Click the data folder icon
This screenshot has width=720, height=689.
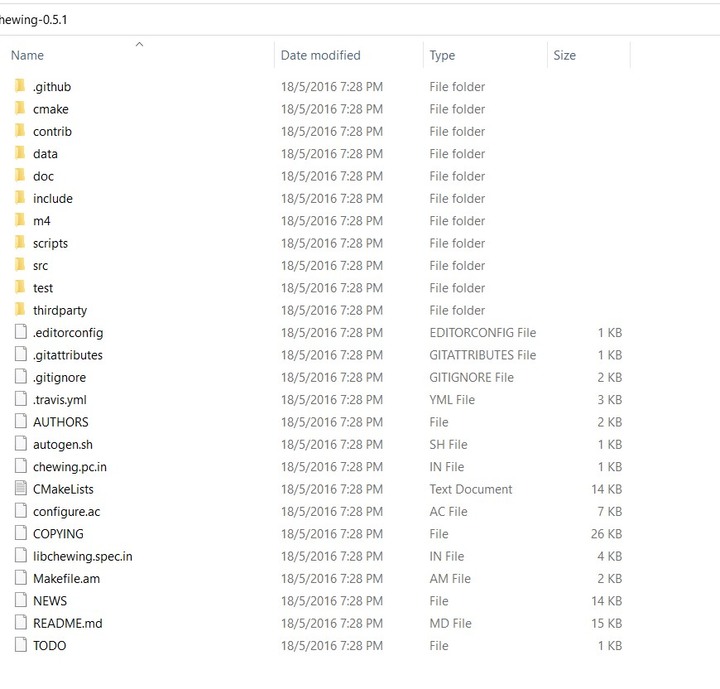[20, 153]
